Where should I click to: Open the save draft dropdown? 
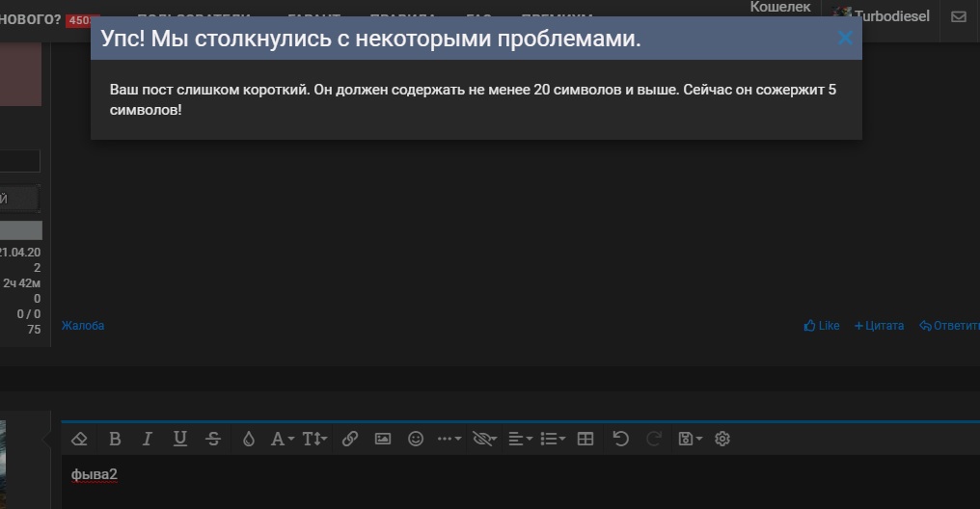[x=690, y=439]
